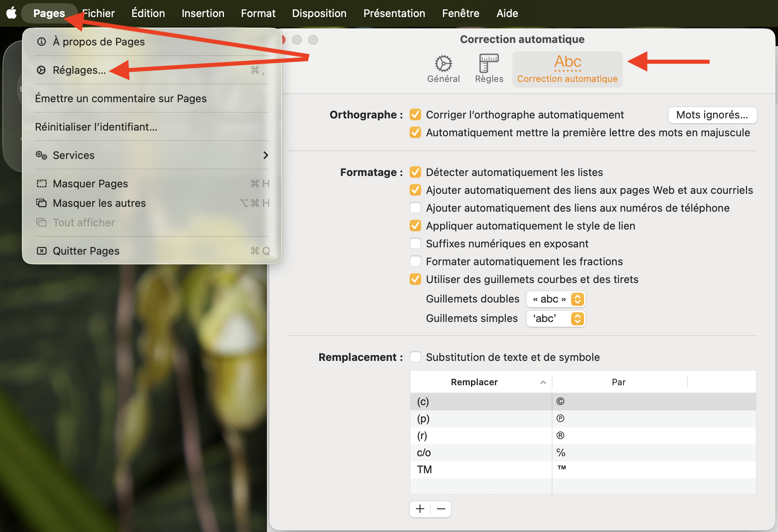Select the (c) replacement row
This screenshot has width=778, height=532.
pos(583,401)
